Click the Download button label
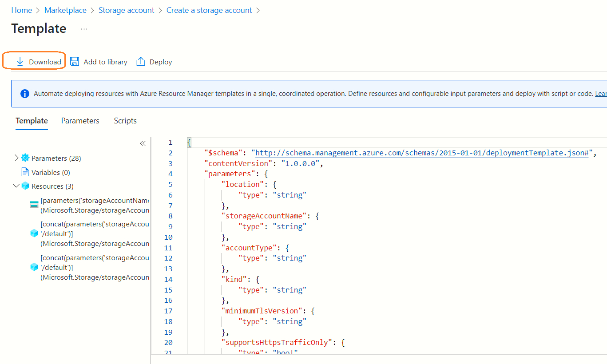 click(x=45, y=62)
